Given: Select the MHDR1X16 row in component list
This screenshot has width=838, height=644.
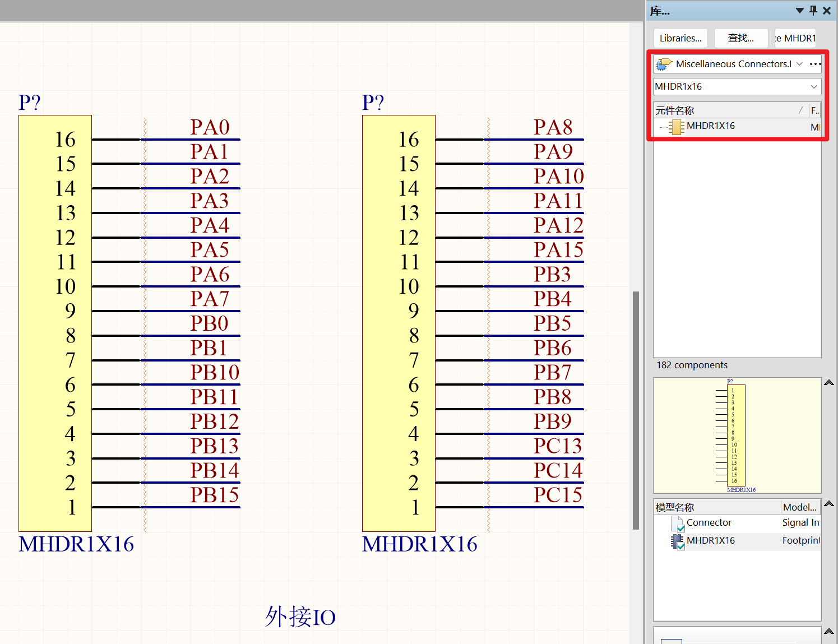Looking at the screenshot, I should (x=738, y=127).
